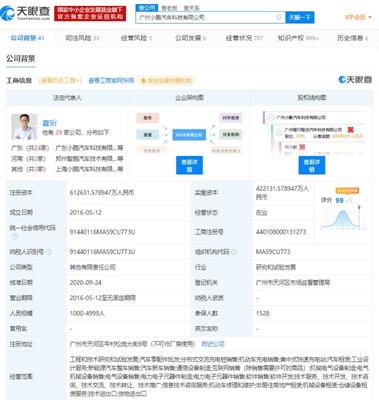
Task: Open the red badge beside second shareholder
Action: coord(302,147)
